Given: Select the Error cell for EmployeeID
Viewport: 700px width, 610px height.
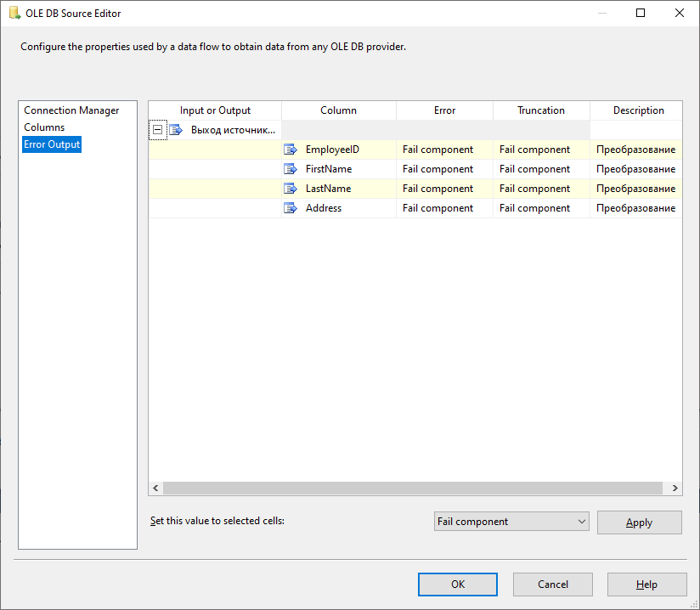Looking at the screenshot, I should coord(443,150).
